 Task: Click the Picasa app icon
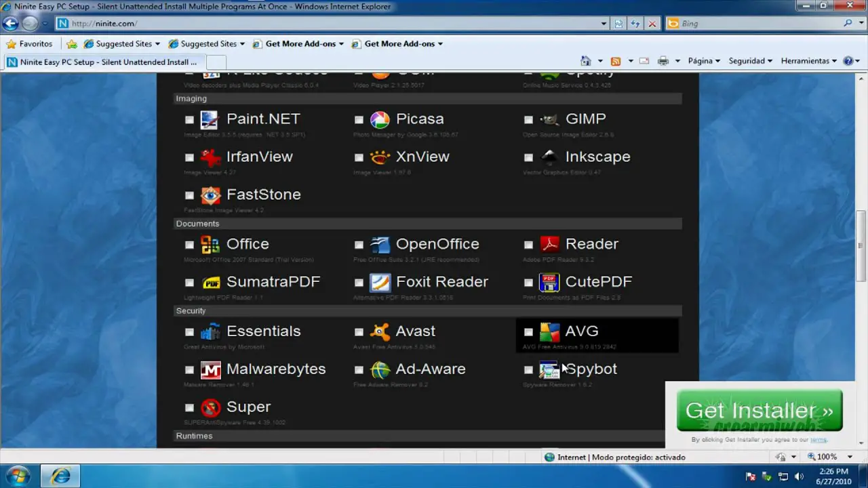point(380,120)
